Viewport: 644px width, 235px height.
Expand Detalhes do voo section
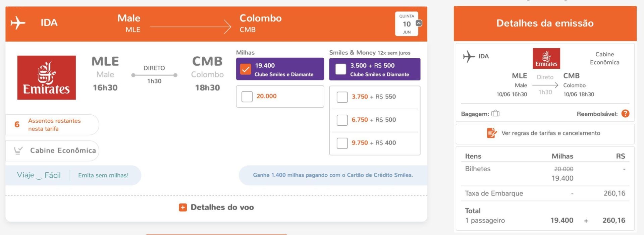[x=216, y=208]
